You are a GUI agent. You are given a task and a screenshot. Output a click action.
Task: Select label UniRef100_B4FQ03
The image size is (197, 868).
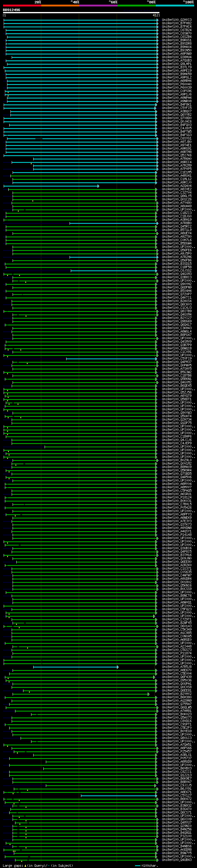tap(177, 125)
